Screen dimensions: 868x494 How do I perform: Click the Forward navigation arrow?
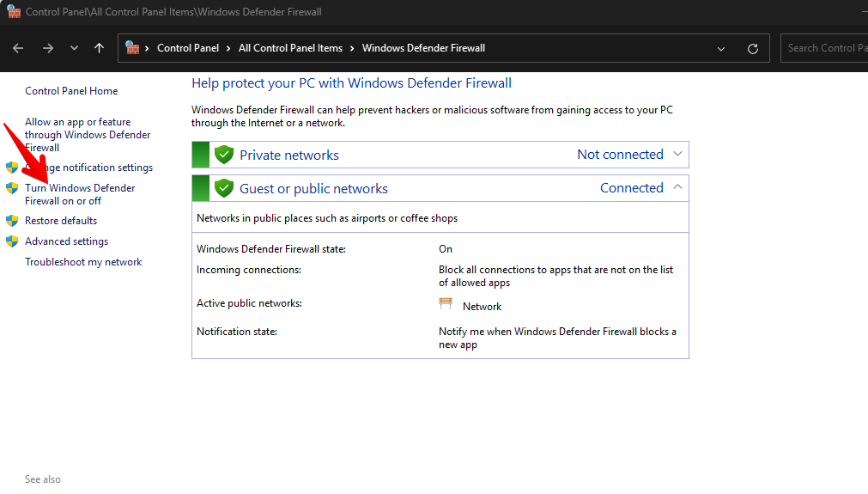(47, 48)
